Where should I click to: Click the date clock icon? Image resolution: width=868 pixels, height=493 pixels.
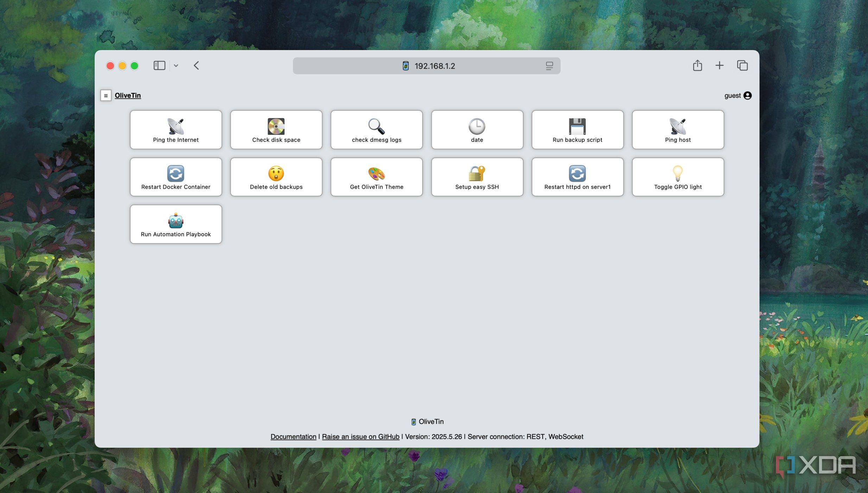click(477, 126)
